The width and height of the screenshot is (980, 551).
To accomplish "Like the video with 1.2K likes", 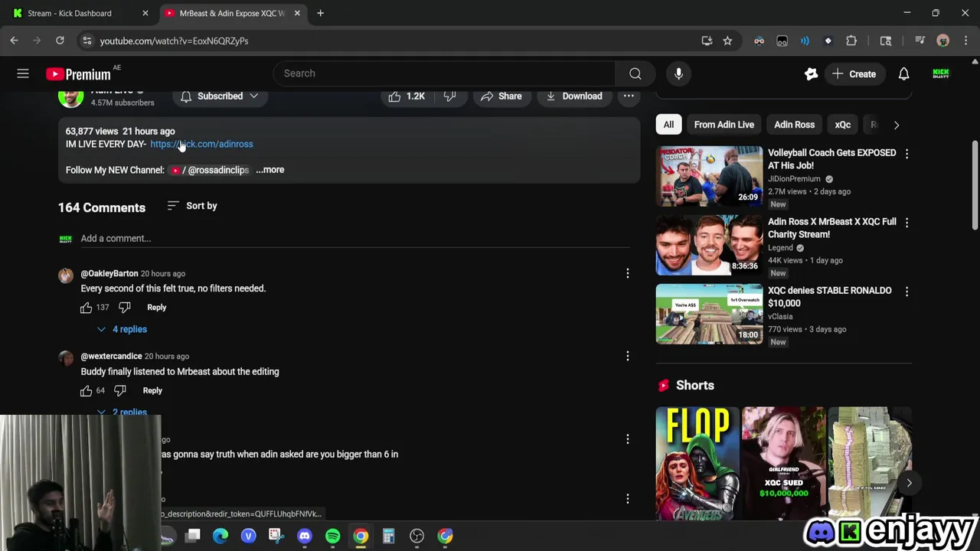I will 407,96.
